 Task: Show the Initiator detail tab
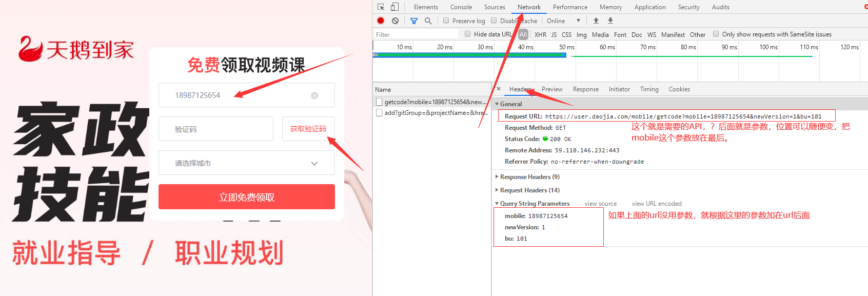[x=619, y=89]
